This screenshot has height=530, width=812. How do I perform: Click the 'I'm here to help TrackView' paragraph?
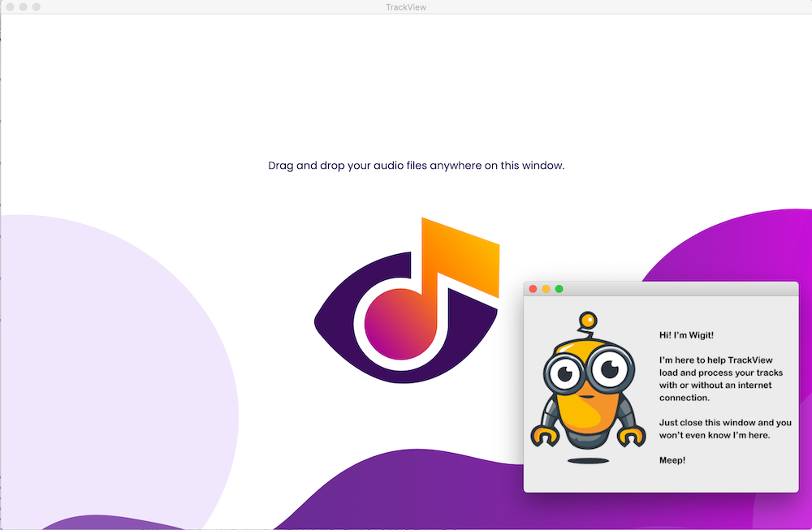721,379
